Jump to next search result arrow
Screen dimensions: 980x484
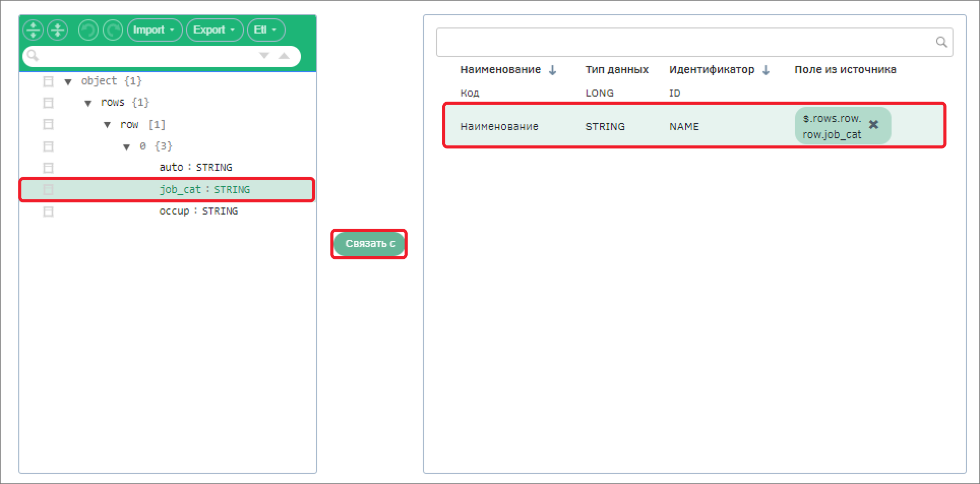click(264, 55)
